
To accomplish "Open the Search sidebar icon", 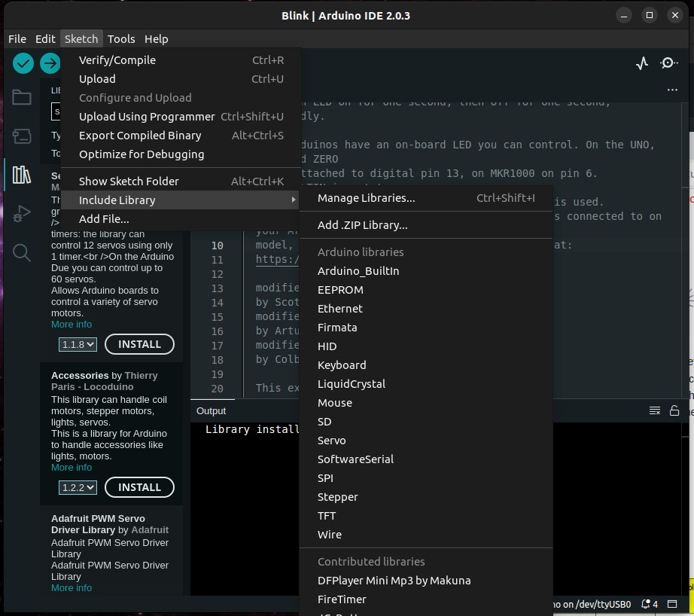I will point(21,252).
